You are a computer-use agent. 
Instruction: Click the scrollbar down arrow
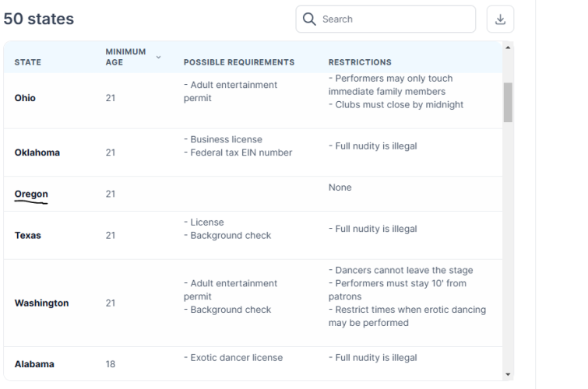[x=508, y=374]
